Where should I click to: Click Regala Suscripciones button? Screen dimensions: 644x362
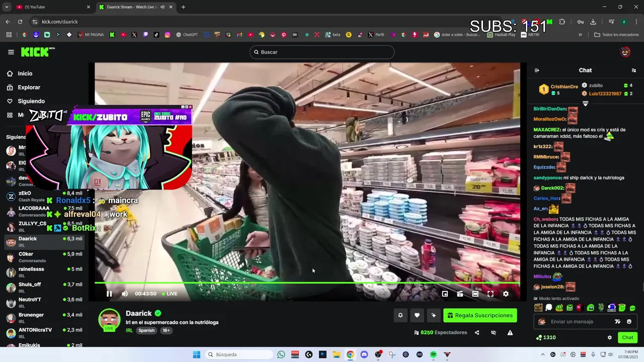click(480, 315)
